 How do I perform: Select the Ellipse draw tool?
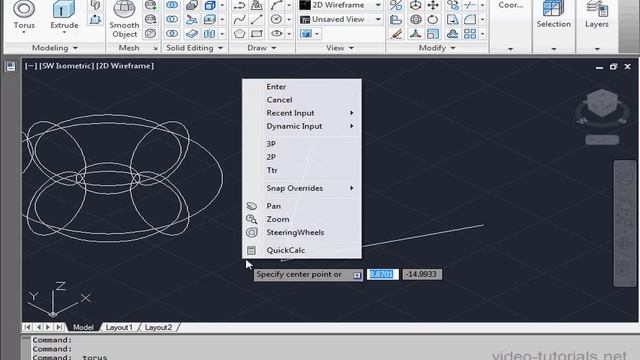click(276, 33)
